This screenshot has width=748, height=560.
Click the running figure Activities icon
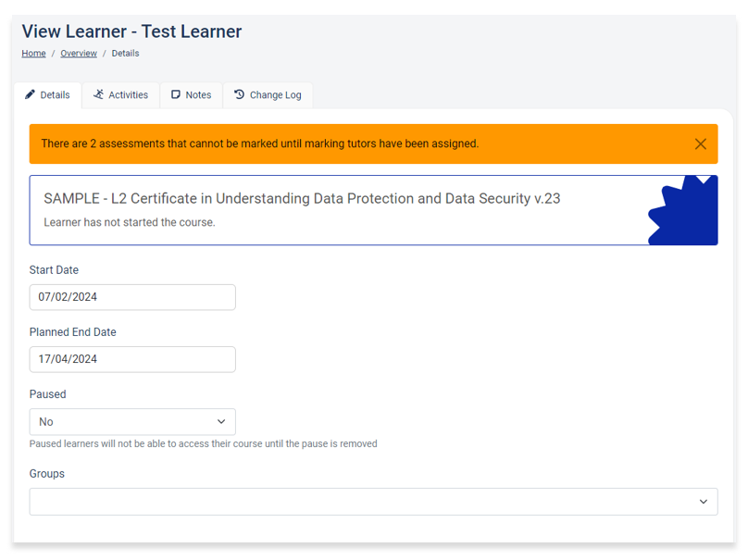click(98, 94)
